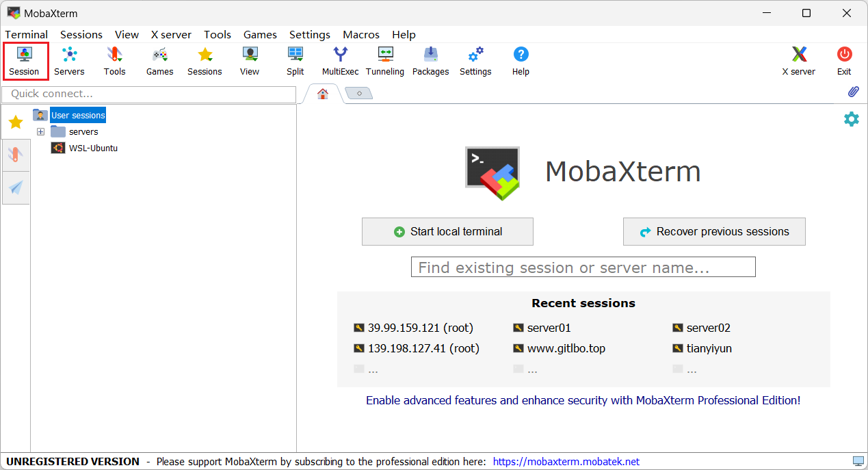The height and width of the screenshot is (470, 868).
Task: Open the View menu
Action: (x=127, y=34)
